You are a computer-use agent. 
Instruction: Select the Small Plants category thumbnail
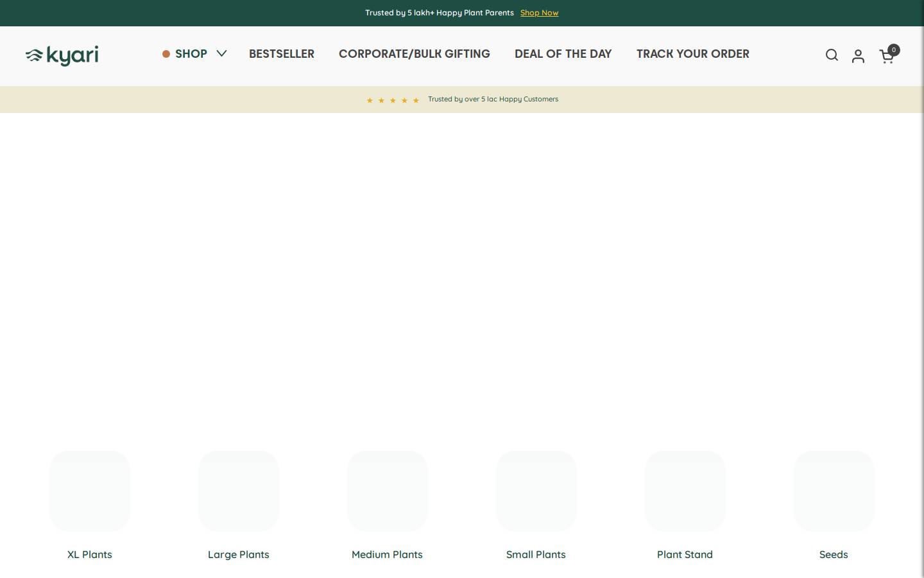(x=536, y=491)
